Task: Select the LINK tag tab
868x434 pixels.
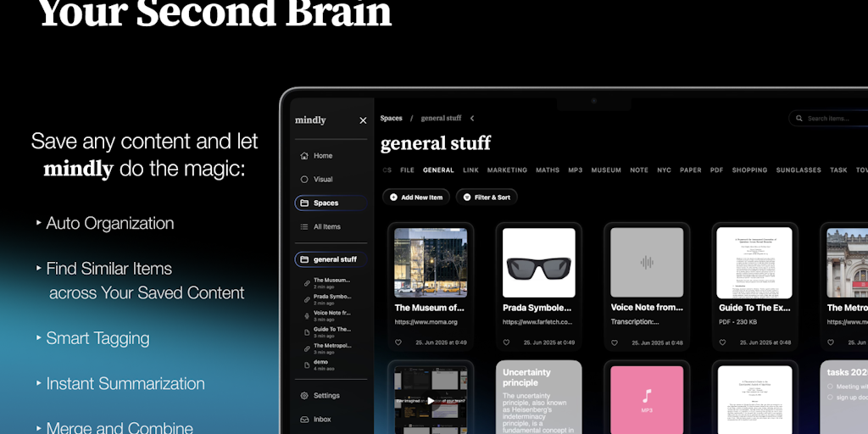Action: (x=470, y=170)
